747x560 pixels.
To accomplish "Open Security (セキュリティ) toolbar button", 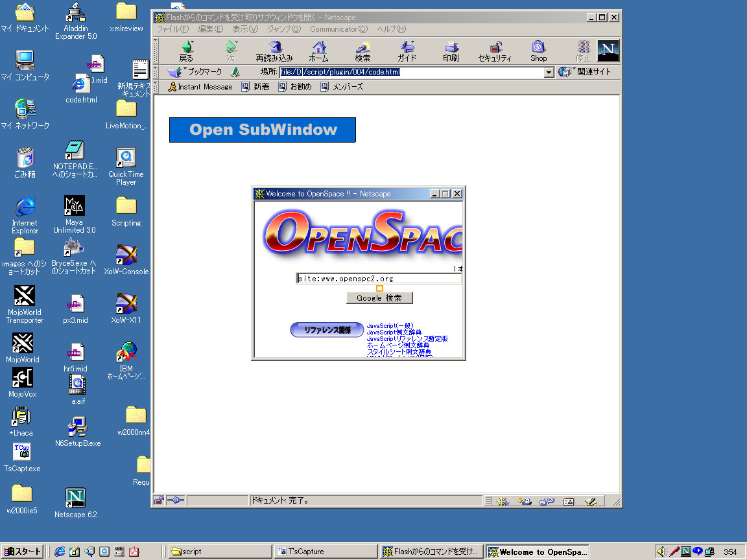I will coord(495,51).
